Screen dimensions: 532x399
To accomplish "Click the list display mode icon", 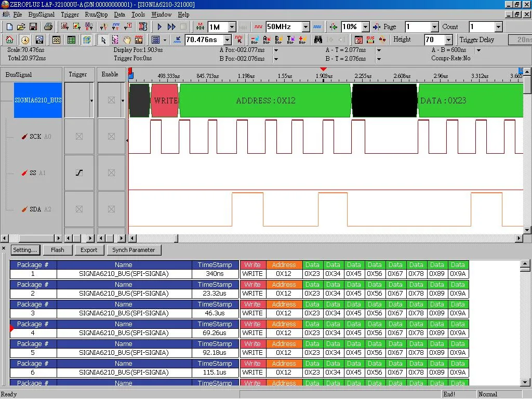I will coord(71,39).
